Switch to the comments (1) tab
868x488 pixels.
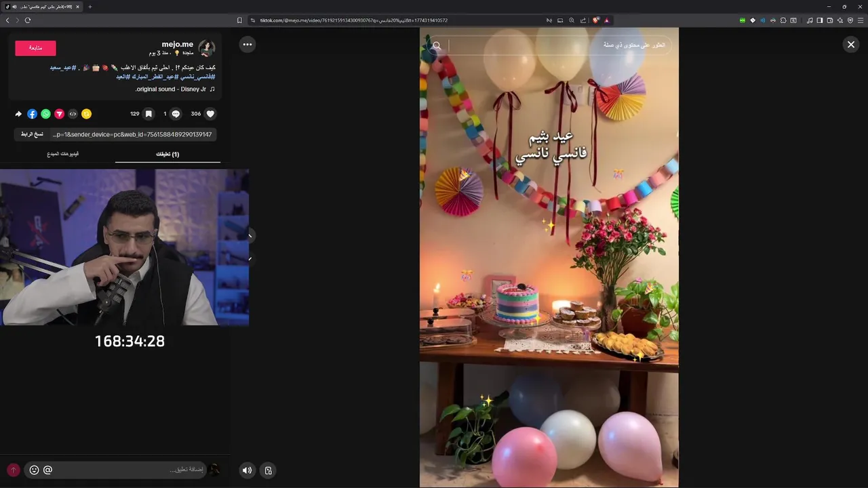pyautogui.click(x=167, y=155)
